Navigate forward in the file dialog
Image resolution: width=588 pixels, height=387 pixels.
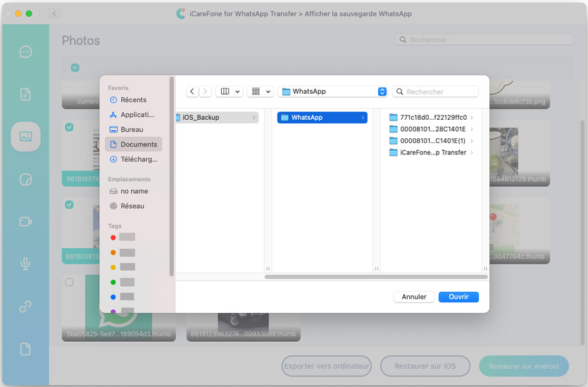tap(205, 92)
